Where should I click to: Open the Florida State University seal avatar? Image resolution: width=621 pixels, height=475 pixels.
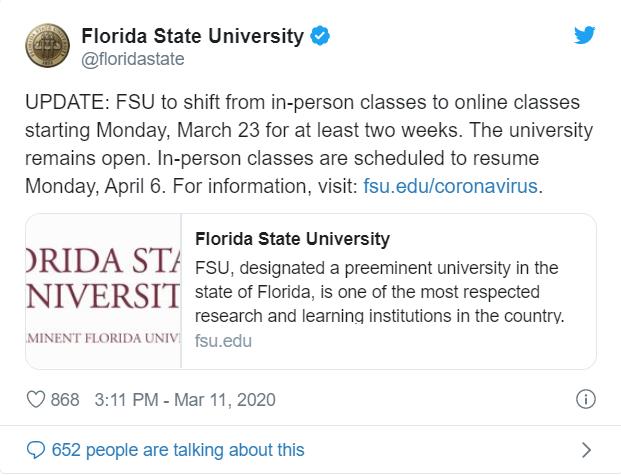click(48, 46)
